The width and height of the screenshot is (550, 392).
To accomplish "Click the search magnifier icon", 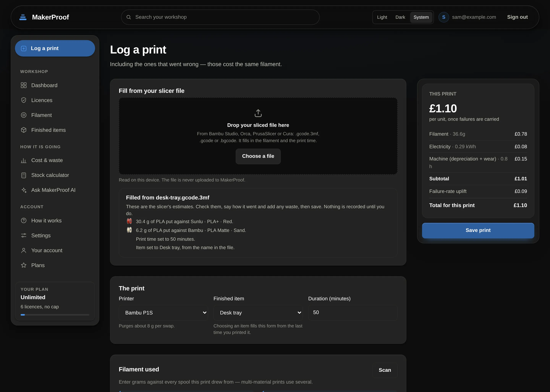I will (x=129, y=17).
